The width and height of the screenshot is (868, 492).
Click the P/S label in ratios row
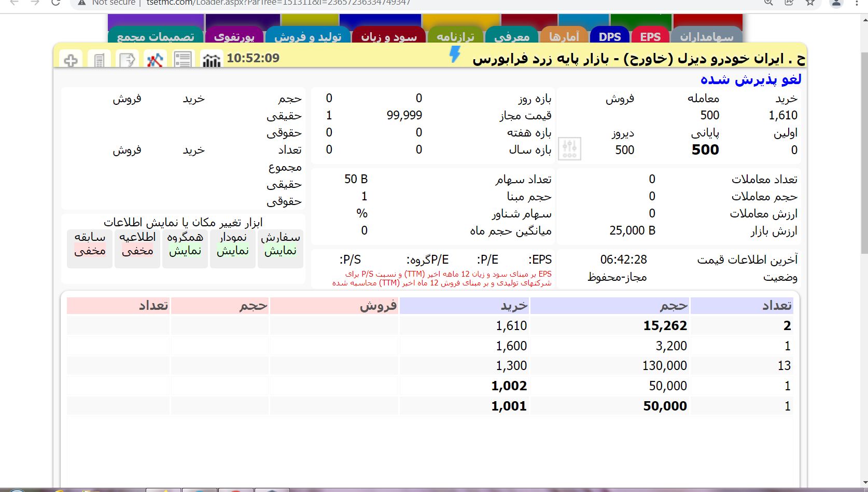tap(351, 259)
